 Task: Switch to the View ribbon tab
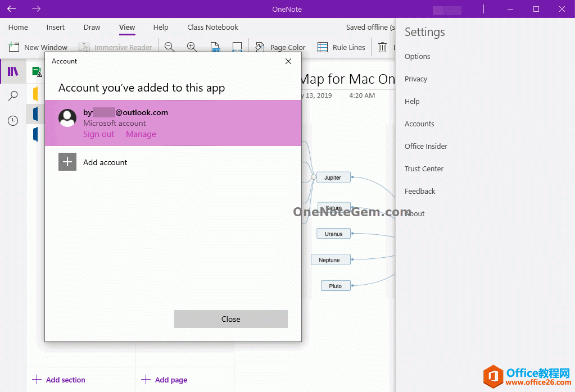[x=126, y=27]
